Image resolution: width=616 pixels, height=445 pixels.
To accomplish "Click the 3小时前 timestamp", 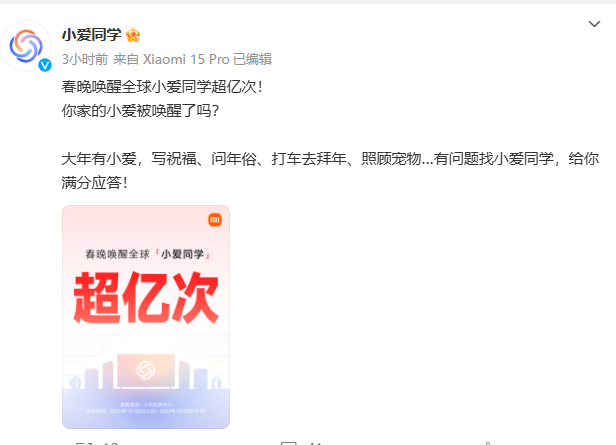I will [x=85, y=59].
